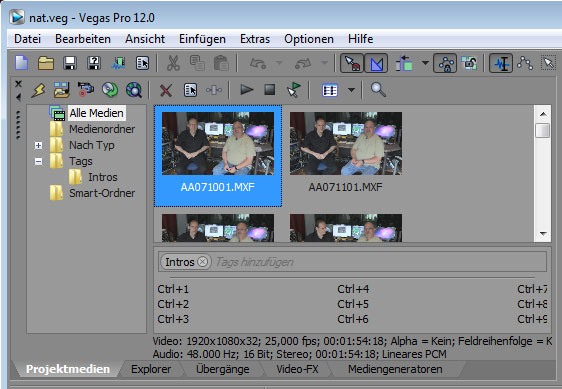The image size is (562, 389).
Task: Toggle Automatic Crossfades button
Action: pyautogui.click(x=376, y=63)
